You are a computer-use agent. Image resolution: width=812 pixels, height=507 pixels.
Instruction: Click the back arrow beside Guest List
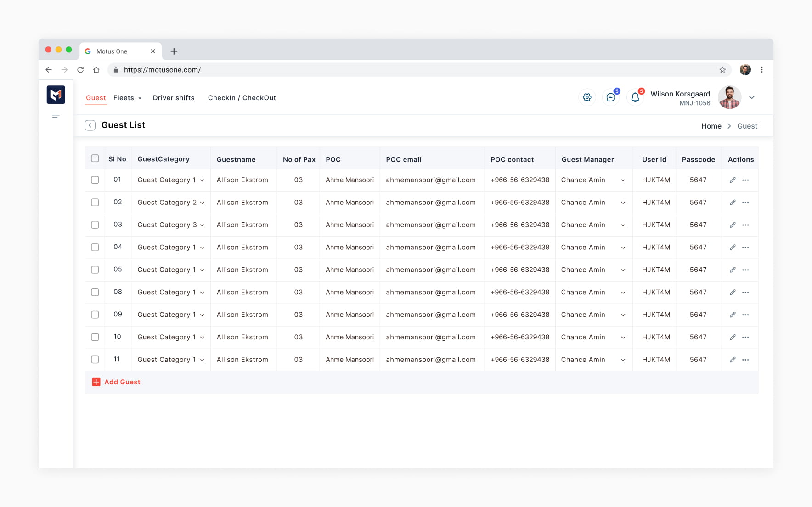coord(90,125)
